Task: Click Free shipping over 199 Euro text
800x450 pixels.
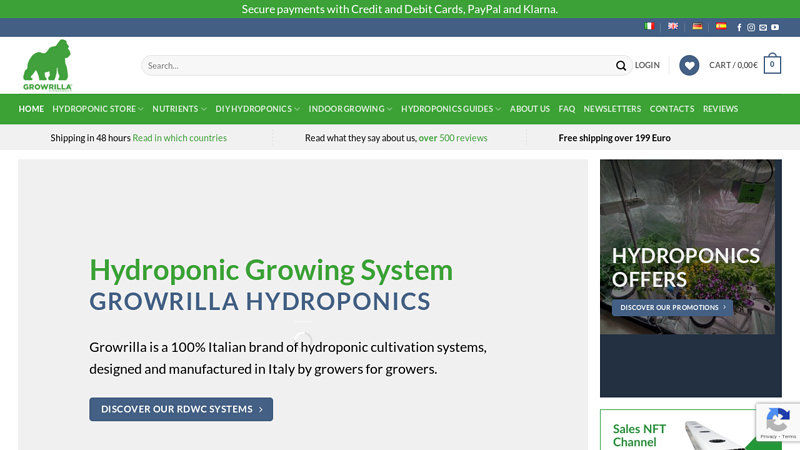Action: pos(614,138)
